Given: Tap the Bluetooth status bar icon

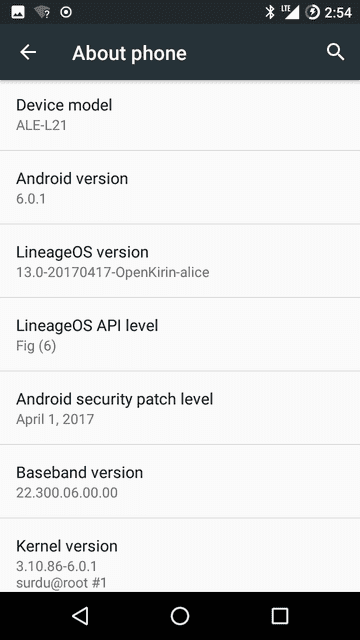Looking at the screenshot, I should tap(270, 12).
